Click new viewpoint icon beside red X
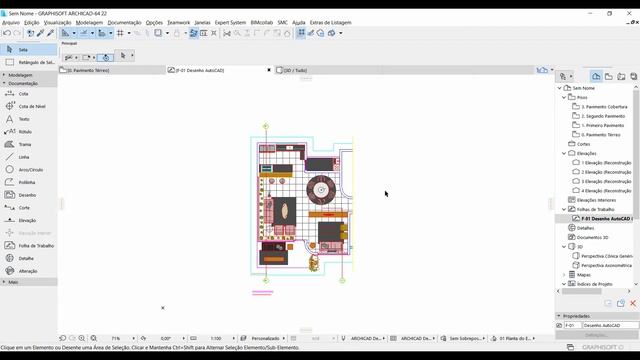 click(621, 303)
